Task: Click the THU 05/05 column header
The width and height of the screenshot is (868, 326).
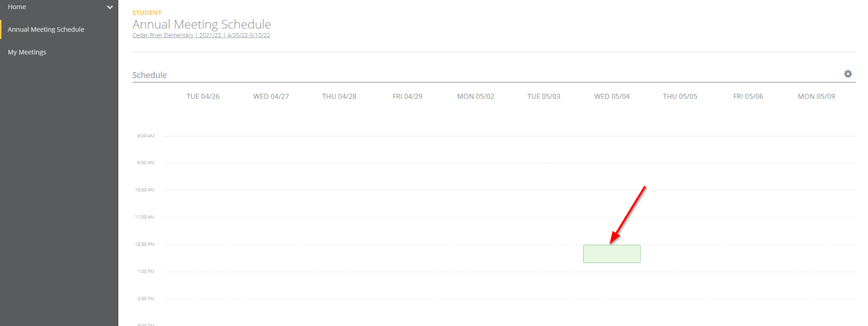Action: [x=680, y=97]
